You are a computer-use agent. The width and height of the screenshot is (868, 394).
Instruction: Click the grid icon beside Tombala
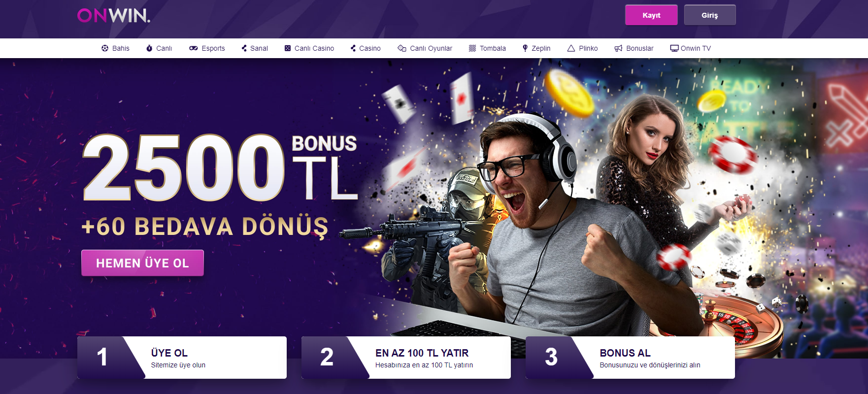point(472,48)
